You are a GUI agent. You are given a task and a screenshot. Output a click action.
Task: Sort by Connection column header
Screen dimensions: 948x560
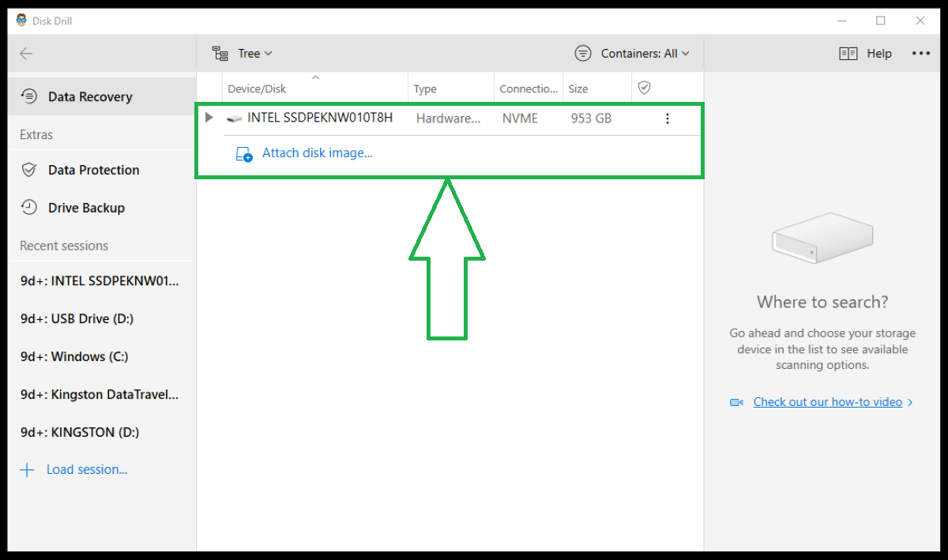click(529, 88)
